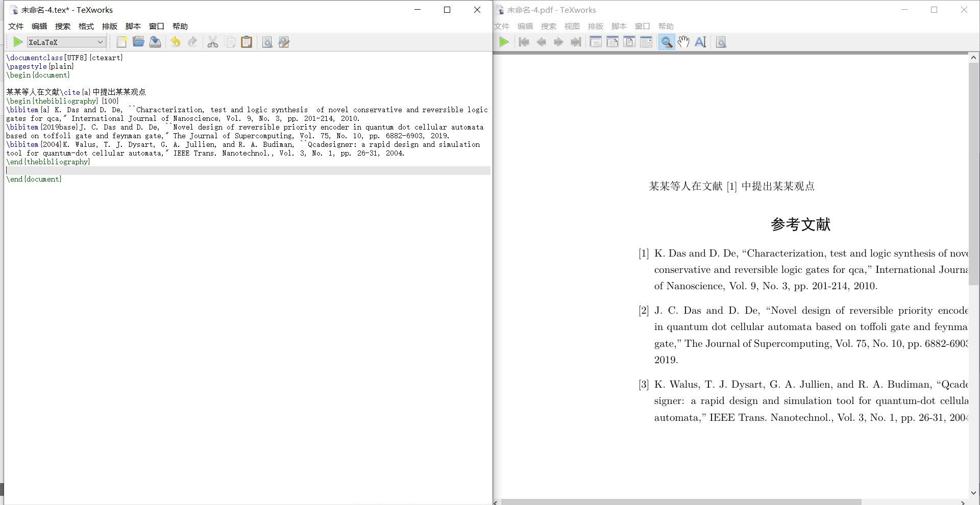Click the \end{thebibliography} line
The height and width of the screenshot is (505, 980).
pos(48,162)
